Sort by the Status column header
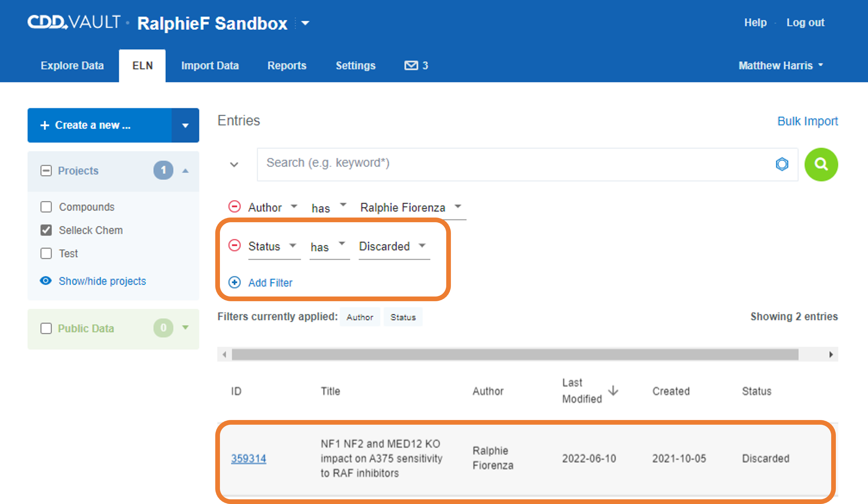 (x=757, y=391)
